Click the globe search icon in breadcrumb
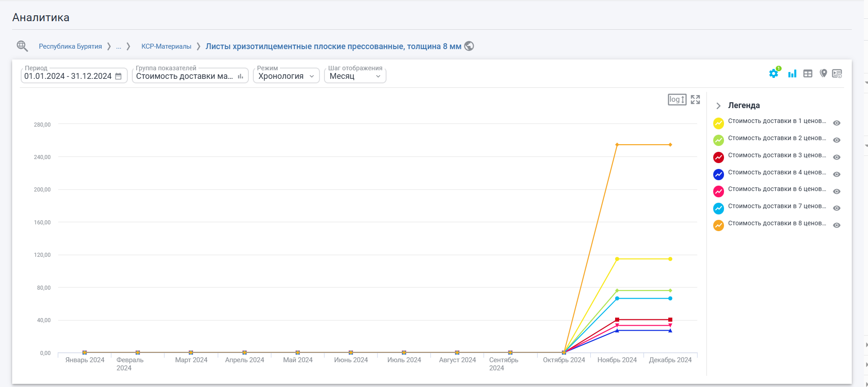 (x=22, y=46)
